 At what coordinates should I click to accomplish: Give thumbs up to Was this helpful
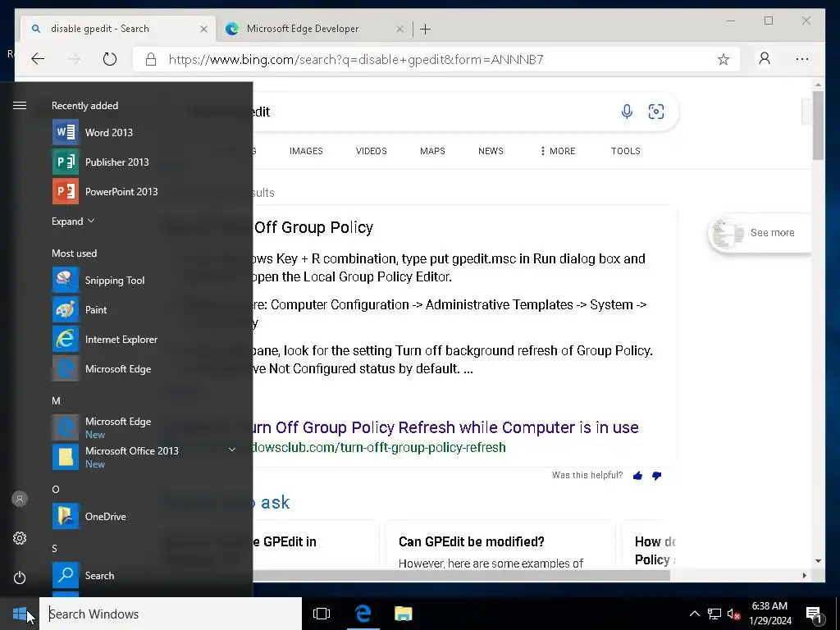[637, 476]
